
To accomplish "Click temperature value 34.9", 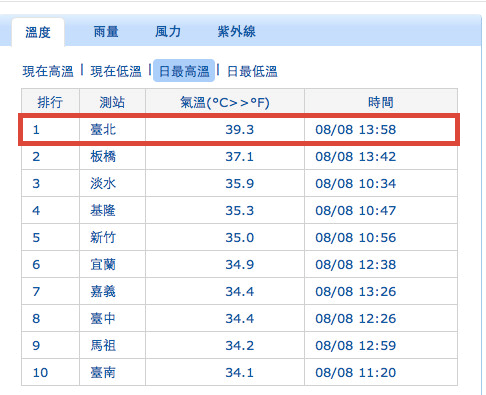I will [240, 264].
